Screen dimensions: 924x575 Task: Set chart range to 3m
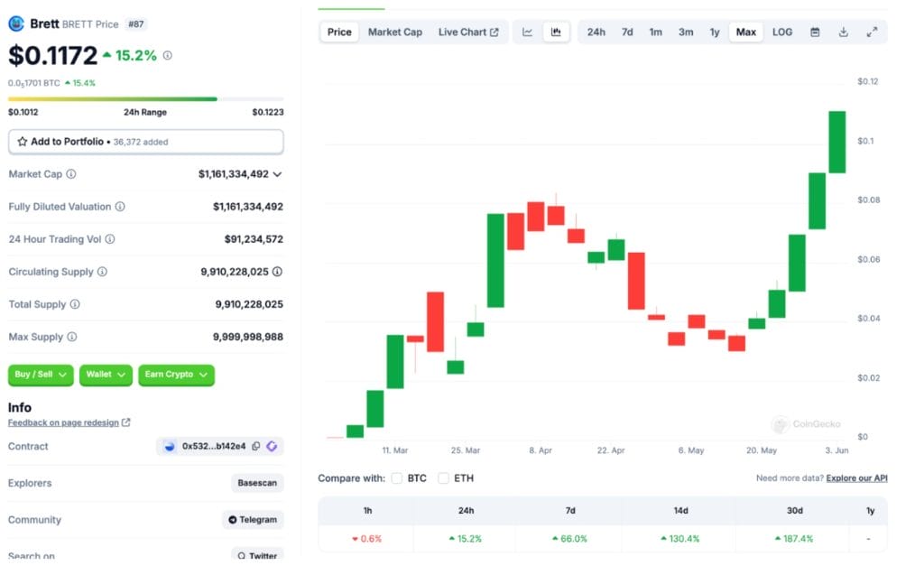coord(686,32)
